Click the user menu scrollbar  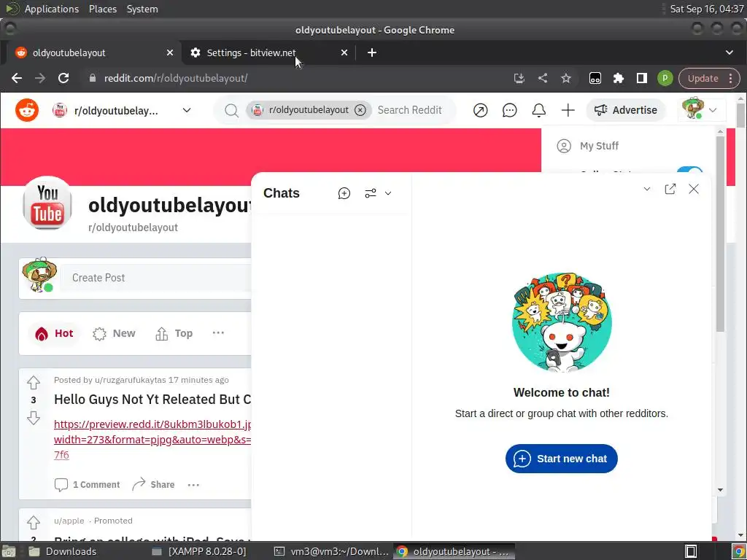(720, 233)
